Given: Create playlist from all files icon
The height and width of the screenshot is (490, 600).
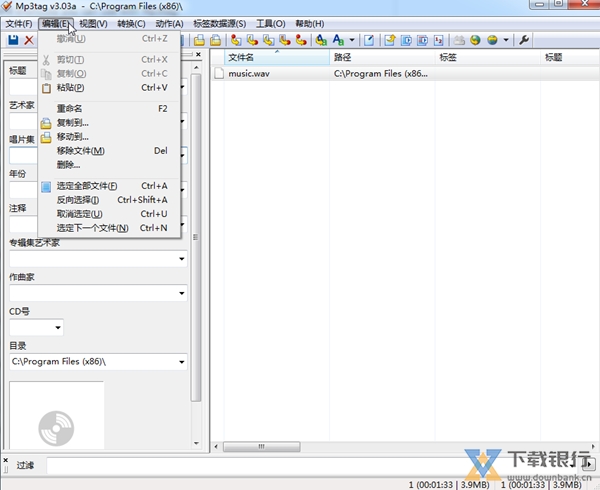Looking at the screenshot, I should tap(406, 40).
